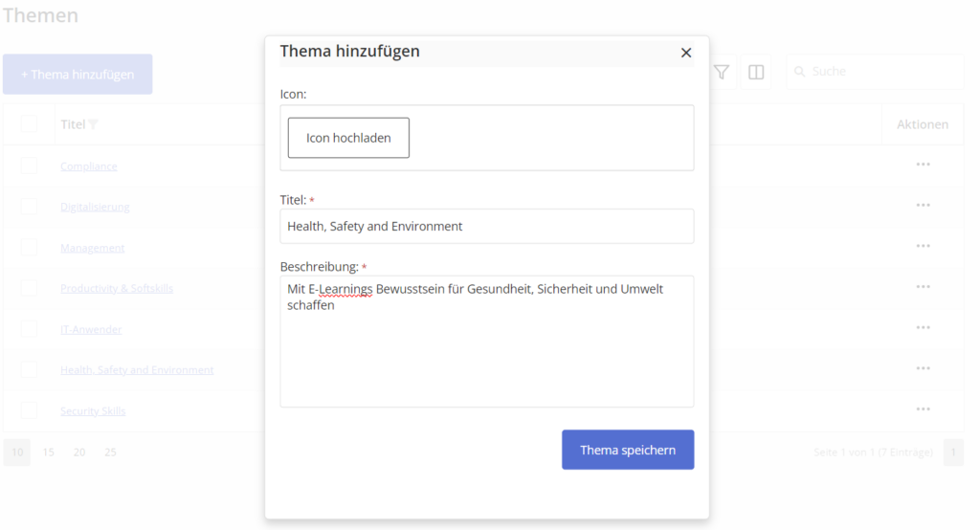Select the IT-Anwender row checkbox
The width and height of the screenshot is (980, 530).
tap(29, 329)
